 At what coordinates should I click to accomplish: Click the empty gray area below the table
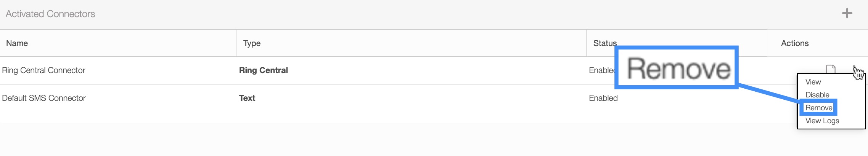click(381, 139)
